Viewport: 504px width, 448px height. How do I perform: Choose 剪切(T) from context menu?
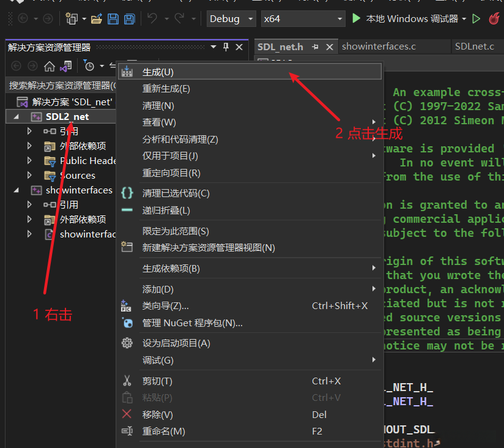pyautogui.click(x=250, y=381)
